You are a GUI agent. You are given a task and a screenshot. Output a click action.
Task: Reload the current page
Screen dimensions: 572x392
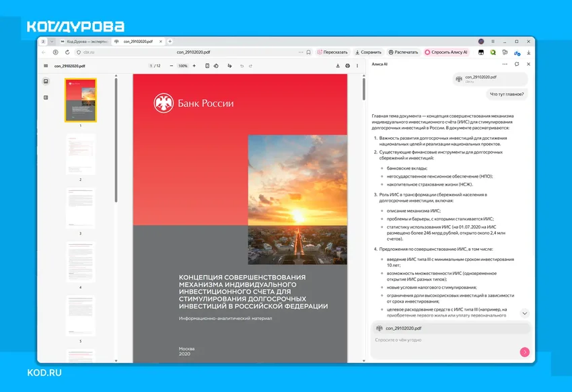(x=67, y=52)
